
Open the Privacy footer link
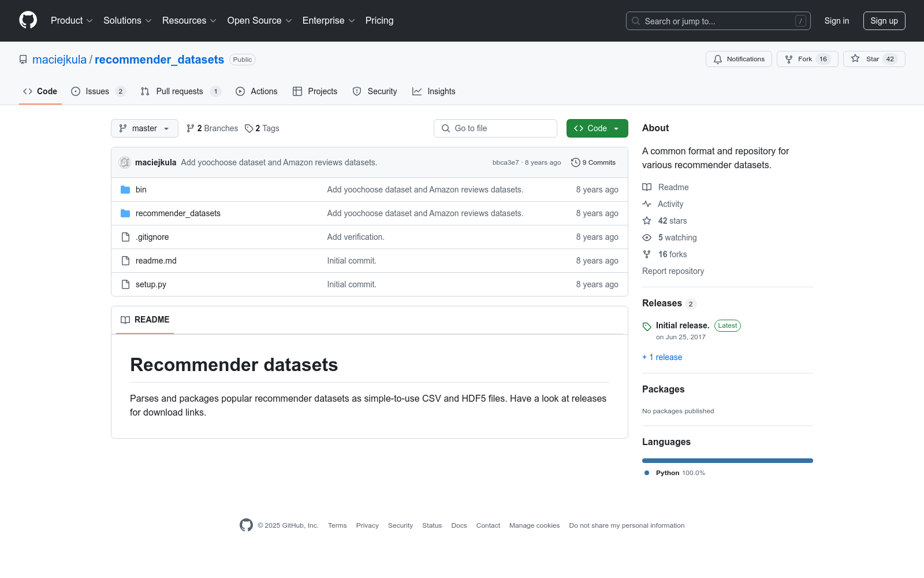coord(367,525)
